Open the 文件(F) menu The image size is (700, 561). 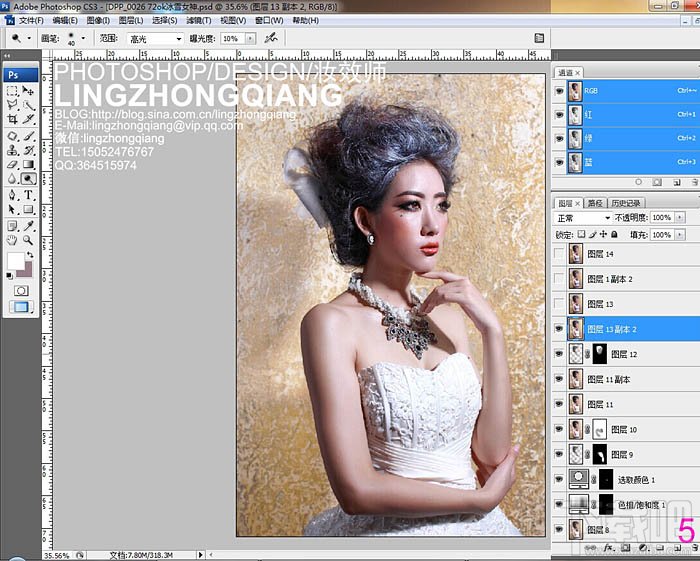click(x=31, y=21)
